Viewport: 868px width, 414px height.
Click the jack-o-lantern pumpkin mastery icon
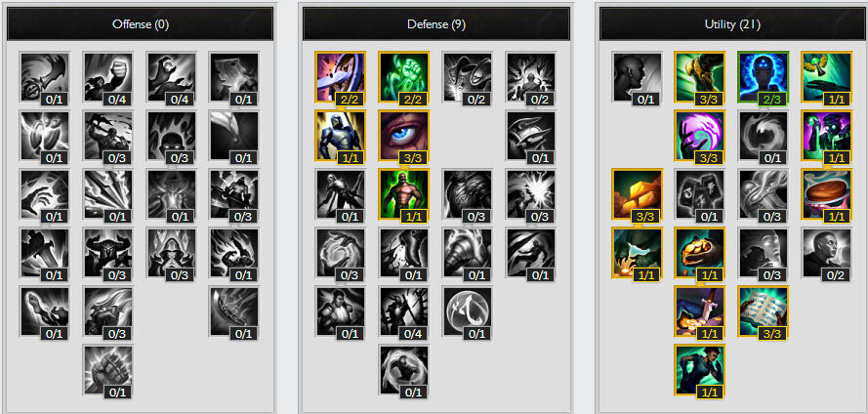[700, 253]
